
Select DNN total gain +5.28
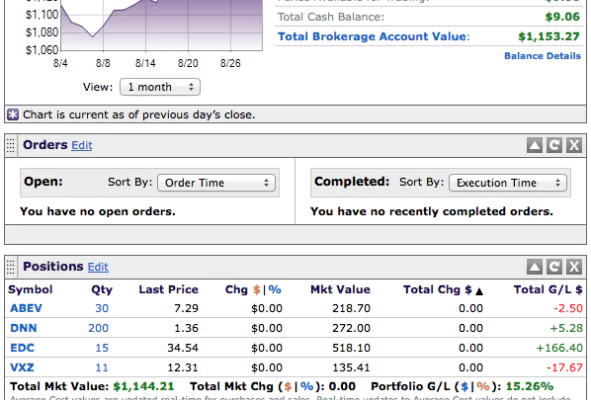(x=566, y=328)
